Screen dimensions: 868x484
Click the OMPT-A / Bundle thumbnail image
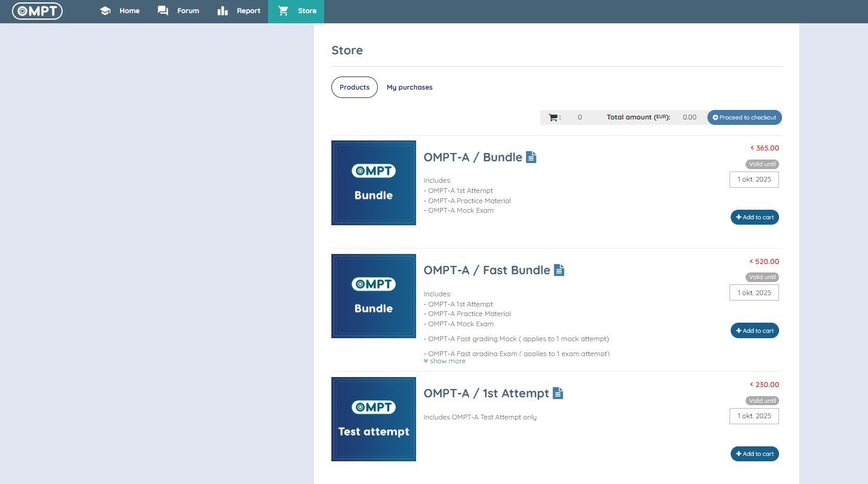click(374, 183)
